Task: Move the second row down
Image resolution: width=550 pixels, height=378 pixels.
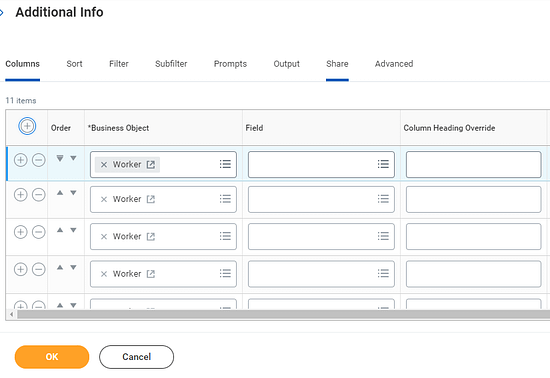Action: point(73,193)
